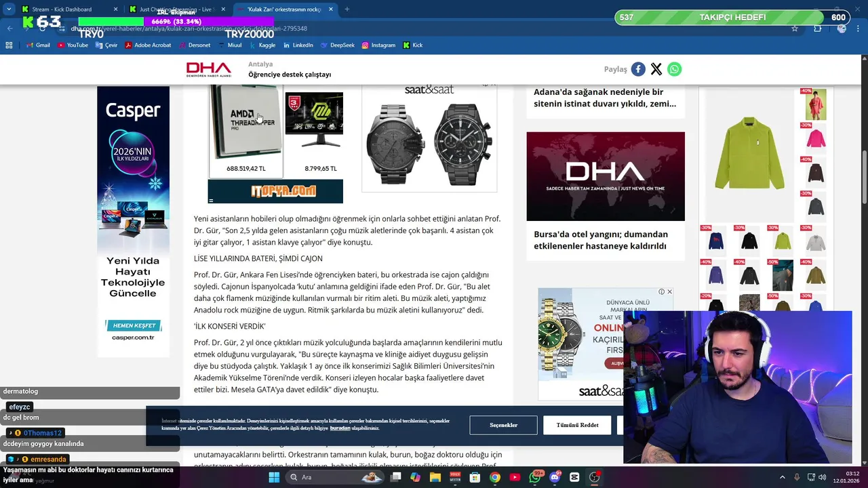
Task: Open the DeepSeek bookmark
Action: 337,45
